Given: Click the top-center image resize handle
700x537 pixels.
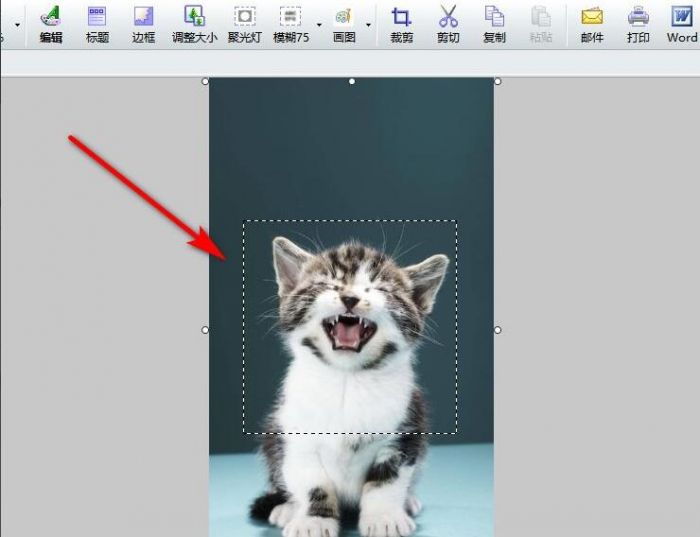Looking at the screenshot, I should pyautogui.click(x=351, y=81).
